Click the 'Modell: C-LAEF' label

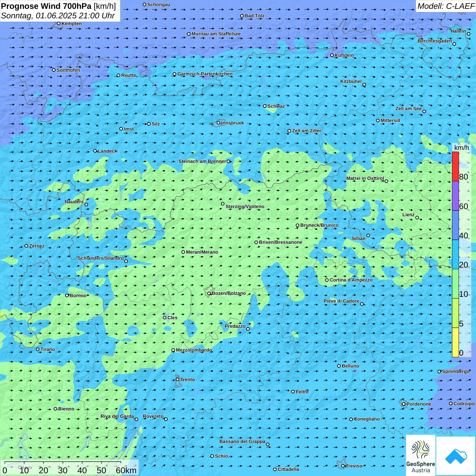coord(446,6)
